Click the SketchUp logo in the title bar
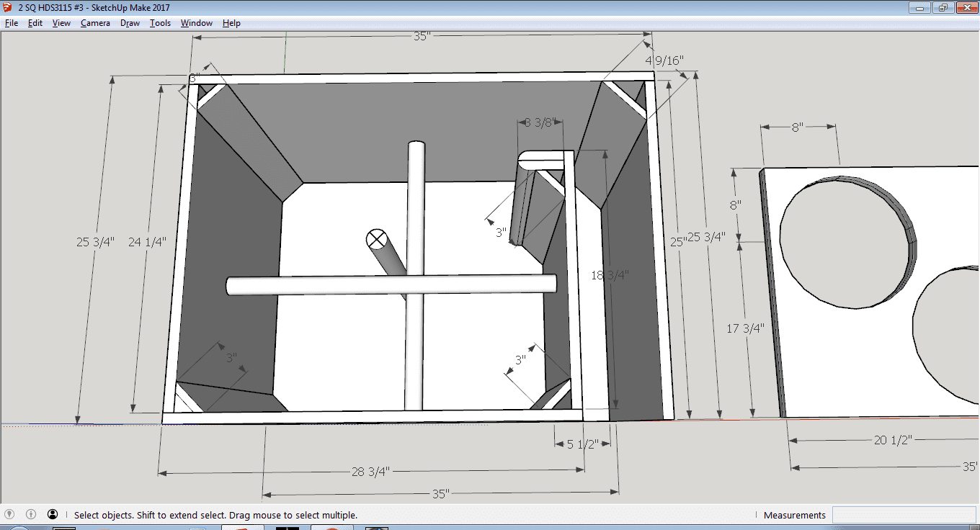 point(8,8)
